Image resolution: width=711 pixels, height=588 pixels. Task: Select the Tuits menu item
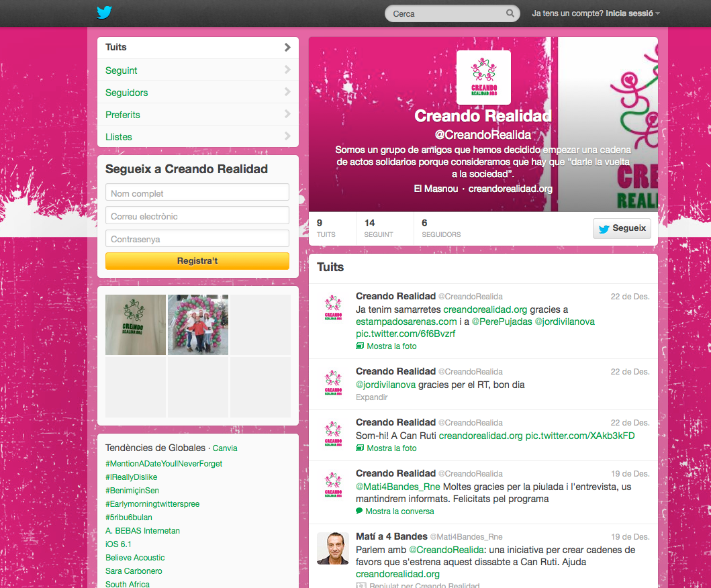(197, 47)
